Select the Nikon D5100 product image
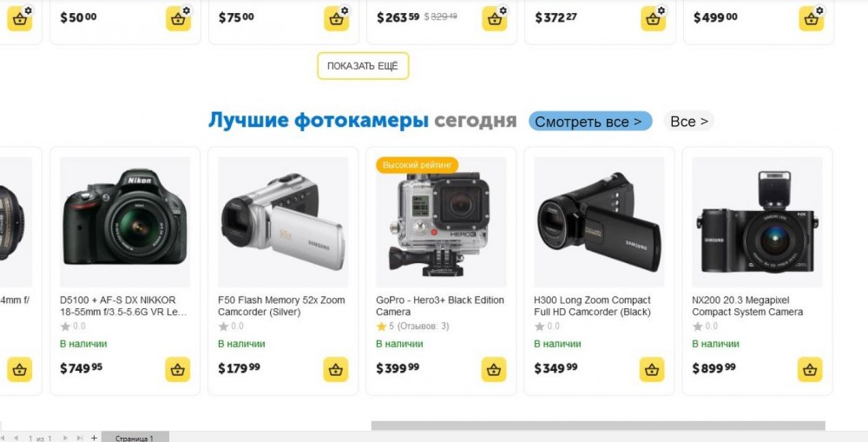This screenshot has width=868, height=442. point(124,221)
